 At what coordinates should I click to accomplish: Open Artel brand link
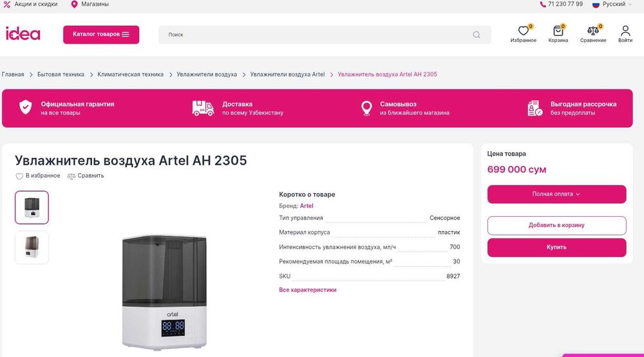tap(307, 206)
